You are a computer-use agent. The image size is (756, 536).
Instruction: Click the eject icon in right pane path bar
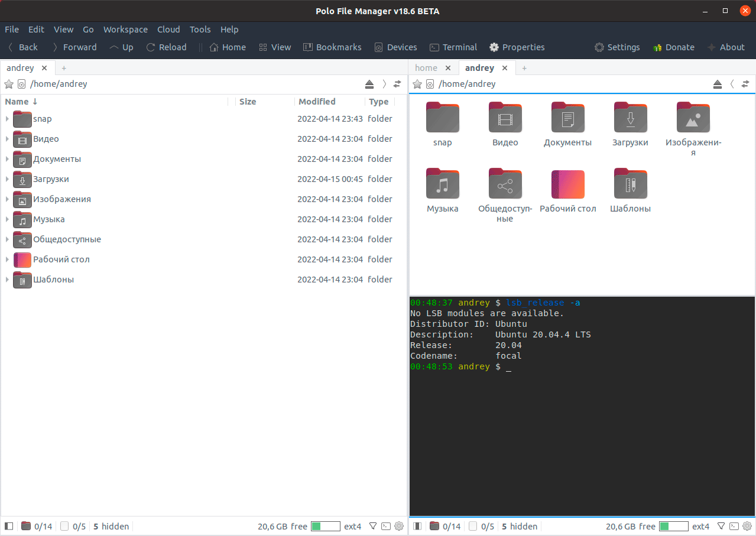tap(717, 84)
